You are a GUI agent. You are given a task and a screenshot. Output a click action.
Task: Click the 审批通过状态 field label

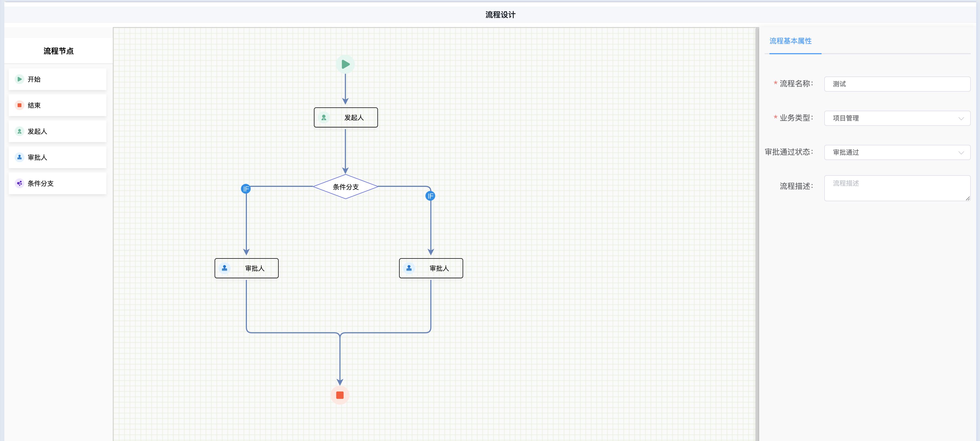(789, 152)
